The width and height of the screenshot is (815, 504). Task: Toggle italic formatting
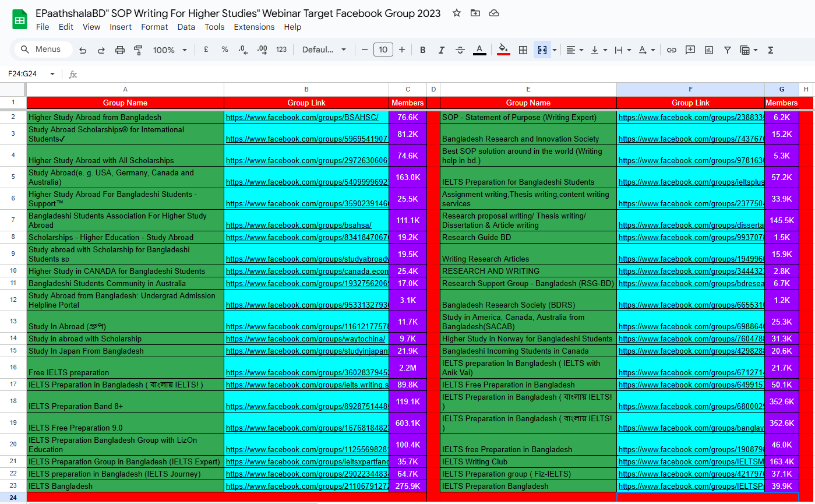pos(442,50)
